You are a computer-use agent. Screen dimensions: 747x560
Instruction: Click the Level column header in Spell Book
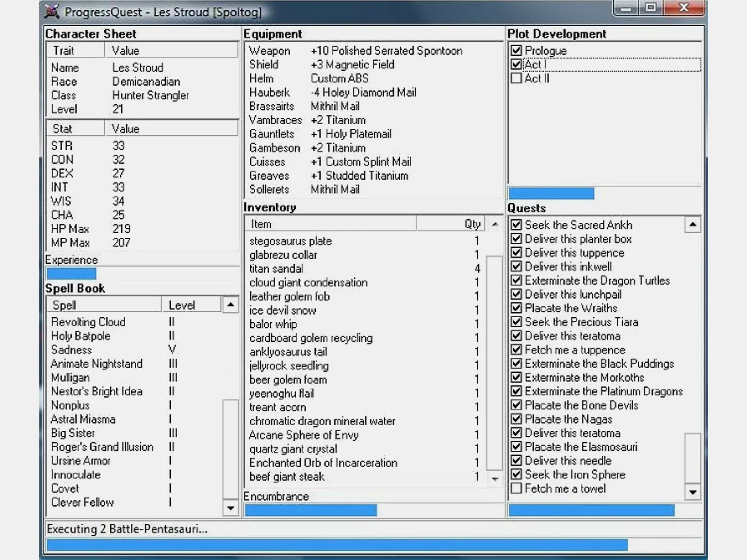(x=190, y=305)
